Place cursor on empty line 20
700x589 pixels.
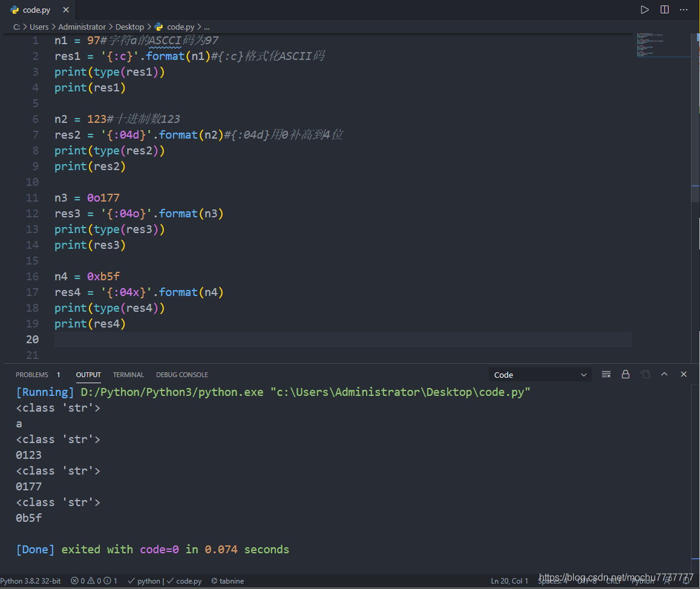[x=343, y=340]
